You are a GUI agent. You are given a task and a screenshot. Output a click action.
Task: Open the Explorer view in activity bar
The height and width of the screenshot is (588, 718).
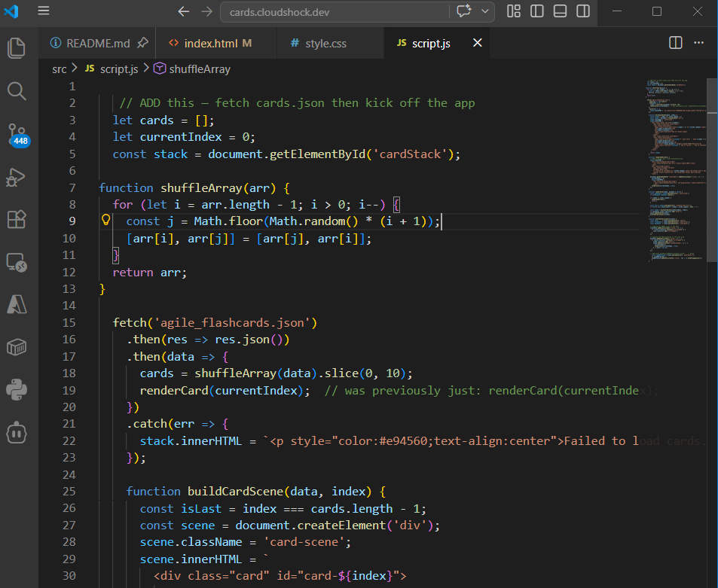[17, 47]
